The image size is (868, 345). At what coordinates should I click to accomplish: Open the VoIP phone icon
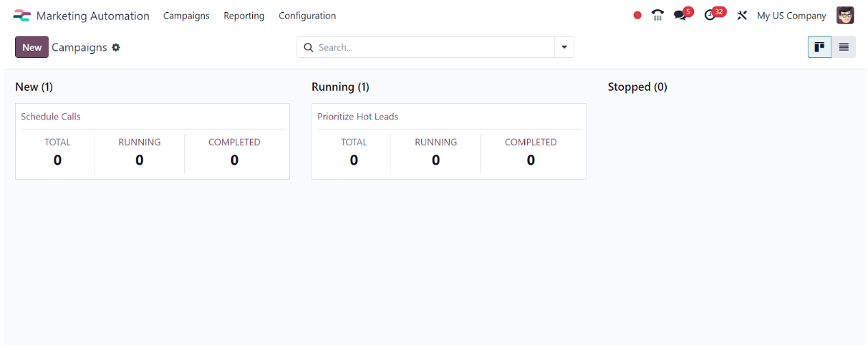657,15
